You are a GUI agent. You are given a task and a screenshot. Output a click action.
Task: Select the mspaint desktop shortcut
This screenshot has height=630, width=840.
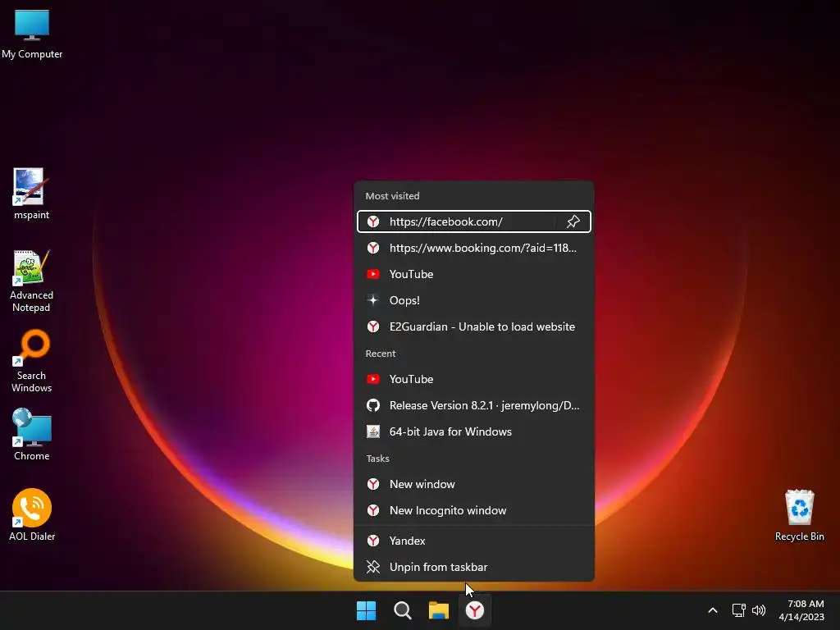31,194
